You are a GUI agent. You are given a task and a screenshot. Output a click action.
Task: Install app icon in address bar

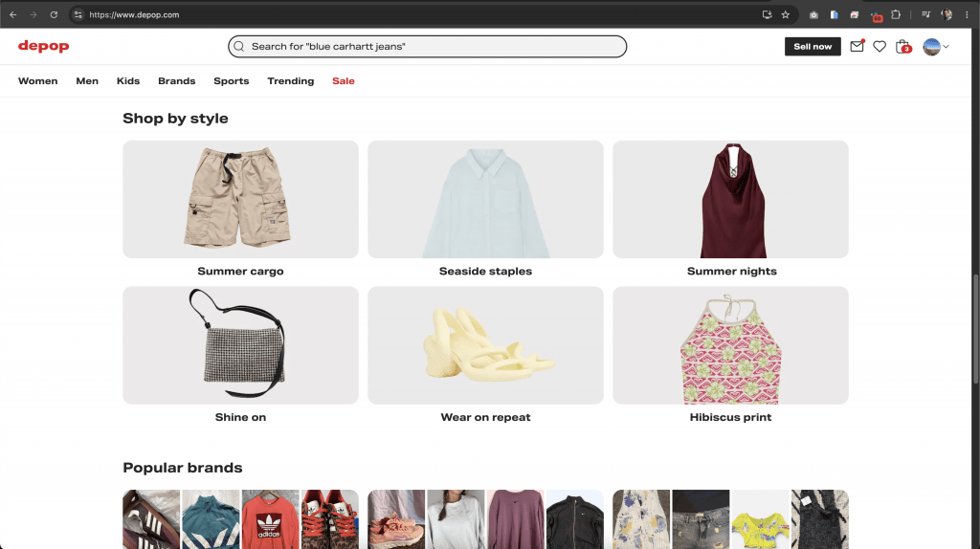767,14
